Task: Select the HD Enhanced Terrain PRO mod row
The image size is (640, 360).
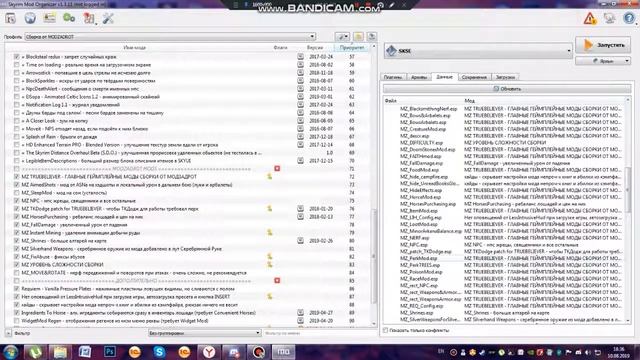Action: [x=188, y=145]
